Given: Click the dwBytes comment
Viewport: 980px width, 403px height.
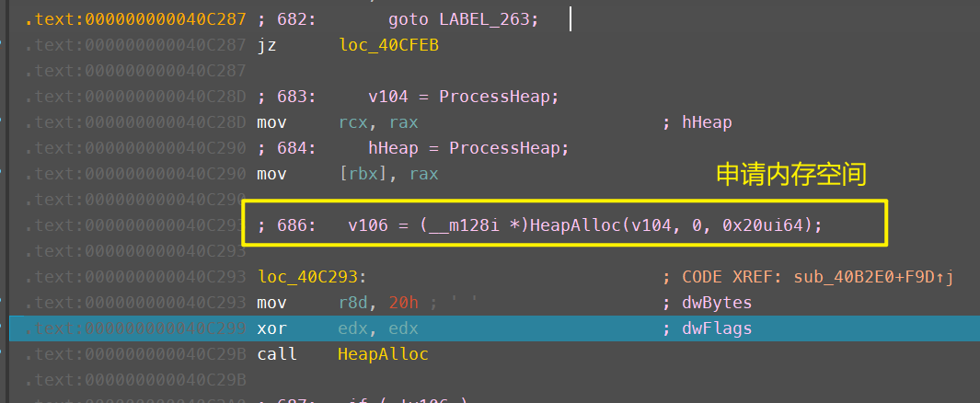Looking at the screenshot, I should point(717,303).
